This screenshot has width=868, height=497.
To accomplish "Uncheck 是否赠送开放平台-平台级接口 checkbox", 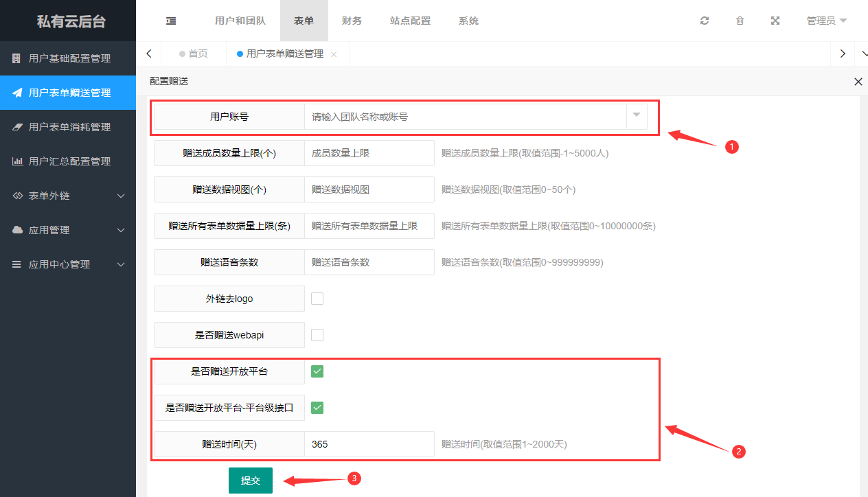I will (x=317, y=408).
